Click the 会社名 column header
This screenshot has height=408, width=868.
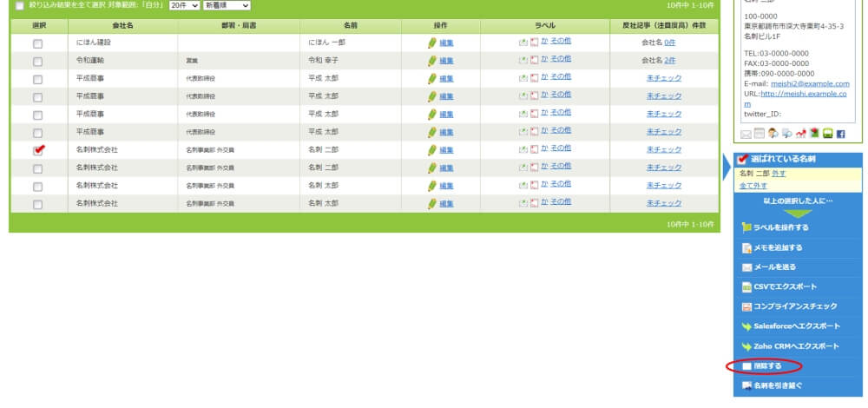(122, 25)
